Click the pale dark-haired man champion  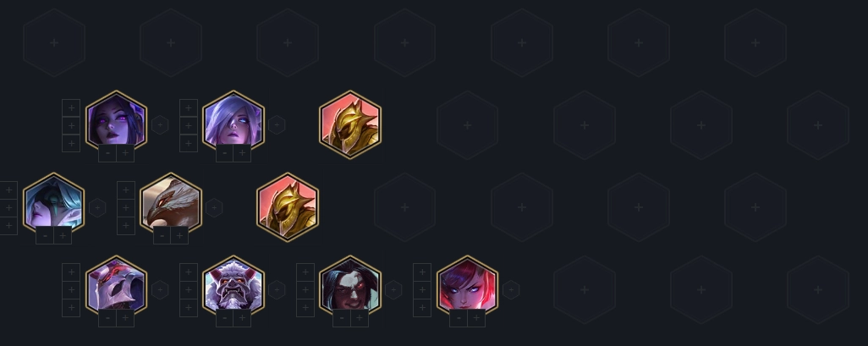coord(350,286)
